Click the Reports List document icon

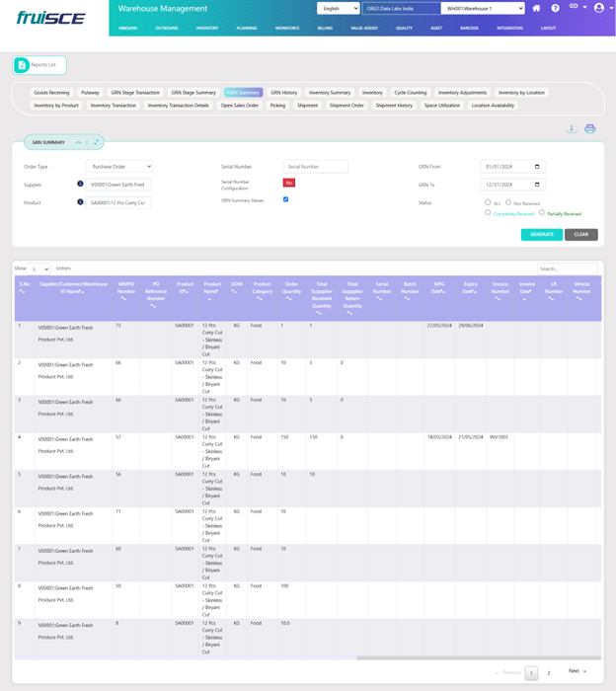coord(22,65)
